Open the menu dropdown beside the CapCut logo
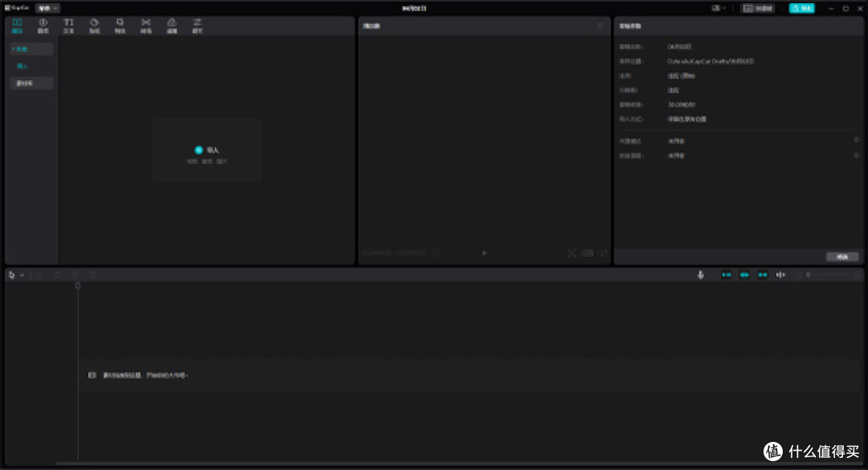Image resolution: width=868 pixels, height=470 pixels. click(47, 8)
